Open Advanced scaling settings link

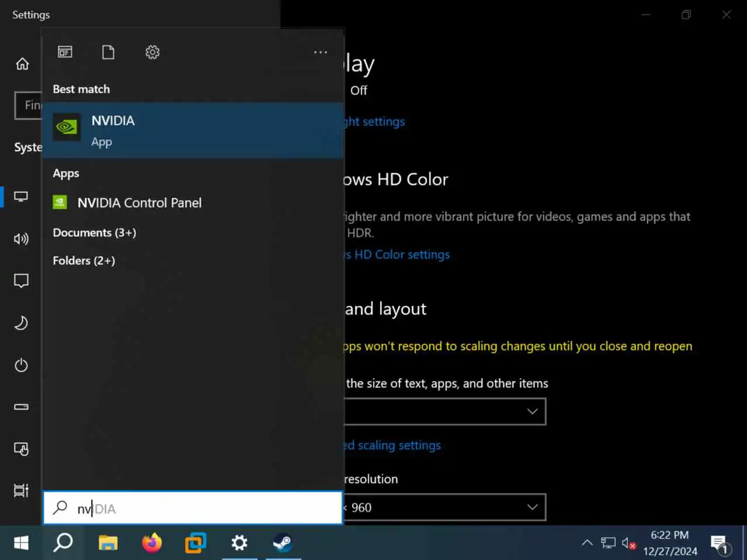(392, 445)
